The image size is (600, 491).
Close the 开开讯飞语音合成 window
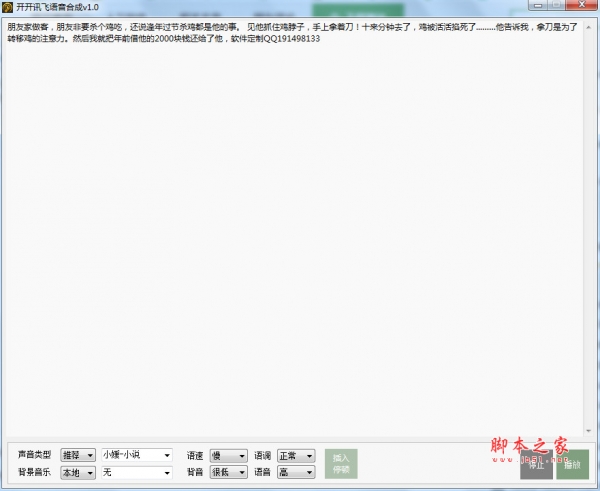(582, 5)
